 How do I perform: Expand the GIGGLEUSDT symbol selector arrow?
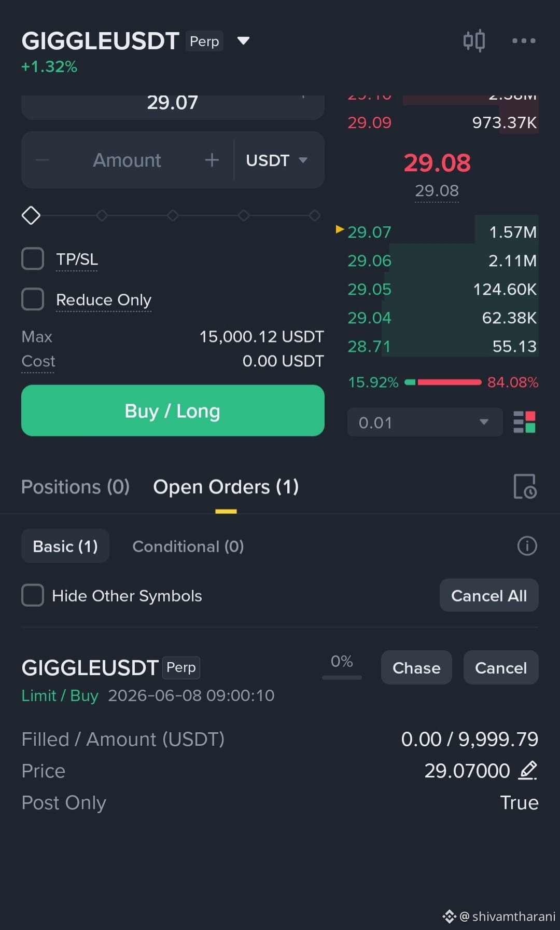point(243,41)
